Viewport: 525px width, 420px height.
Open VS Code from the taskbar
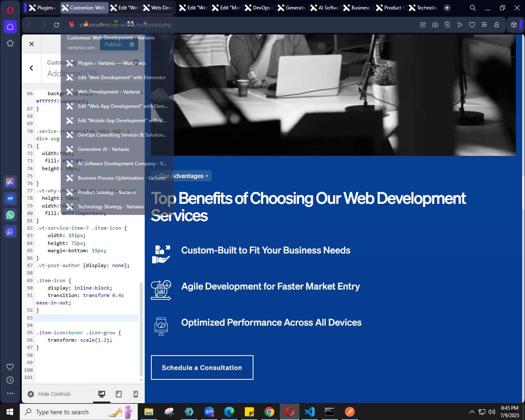pyautogui.click(x=310, y=412)
